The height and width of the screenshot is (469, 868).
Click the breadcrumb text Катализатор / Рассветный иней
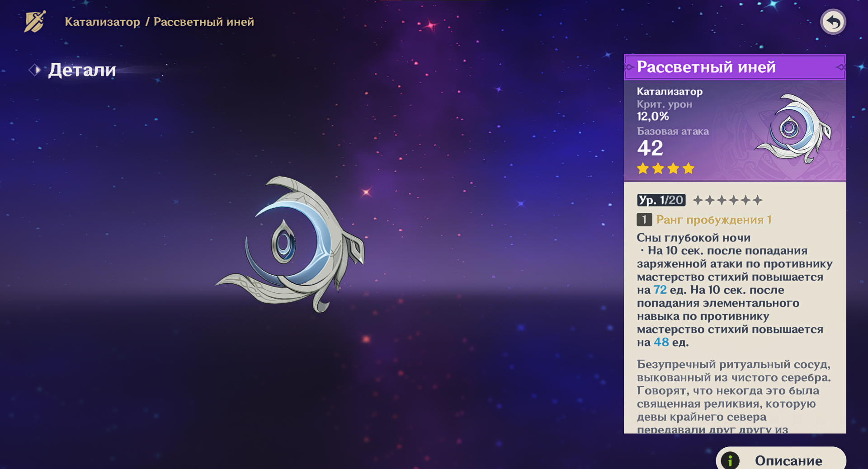coord(159,22)
